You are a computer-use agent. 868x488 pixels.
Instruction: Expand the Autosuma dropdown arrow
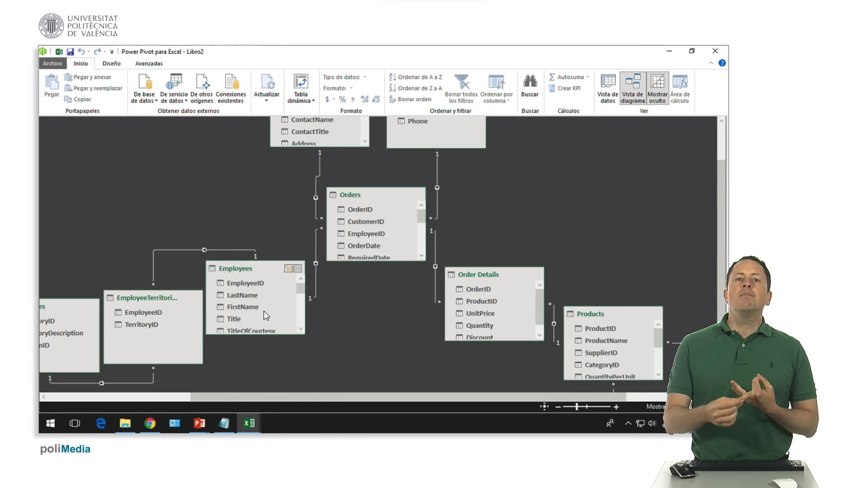click(x=587, y=77)
